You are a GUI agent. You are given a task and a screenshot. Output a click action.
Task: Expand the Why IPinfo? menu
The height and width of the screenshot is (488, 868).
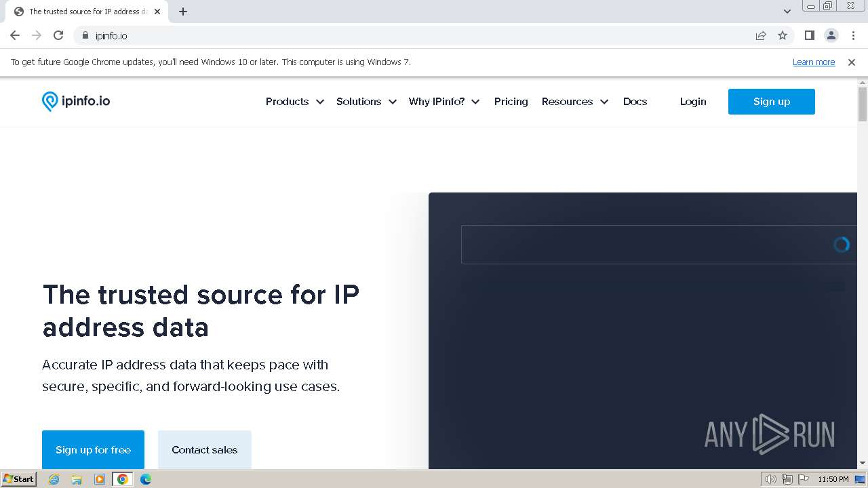(444, 102)
